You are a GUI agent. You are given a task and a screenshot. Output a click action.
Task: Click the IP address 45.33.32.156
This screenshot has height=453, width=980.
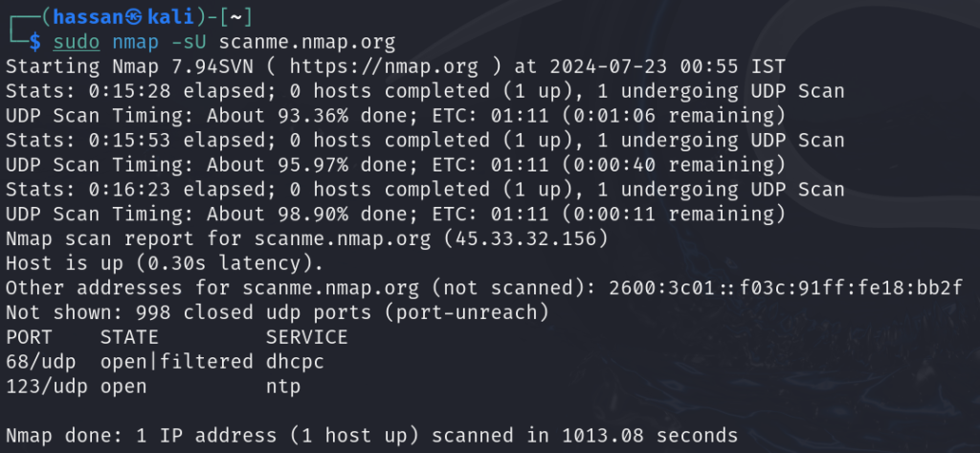(525, 239)
